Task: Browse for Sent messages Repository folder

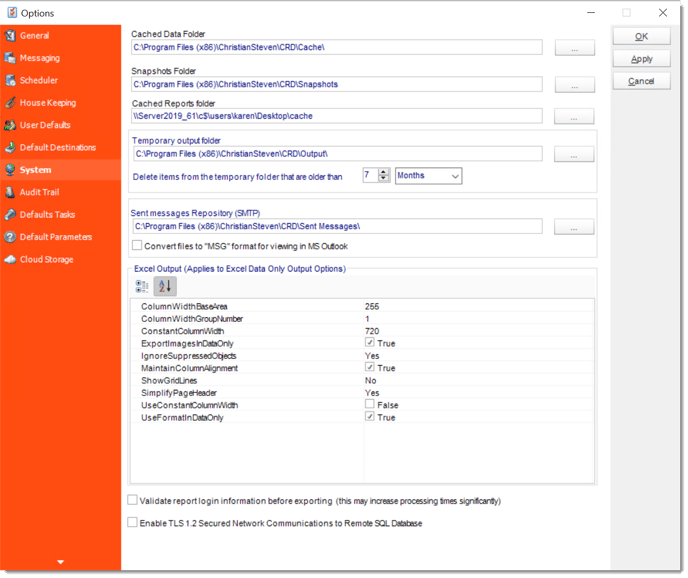Action: [573, 226]
